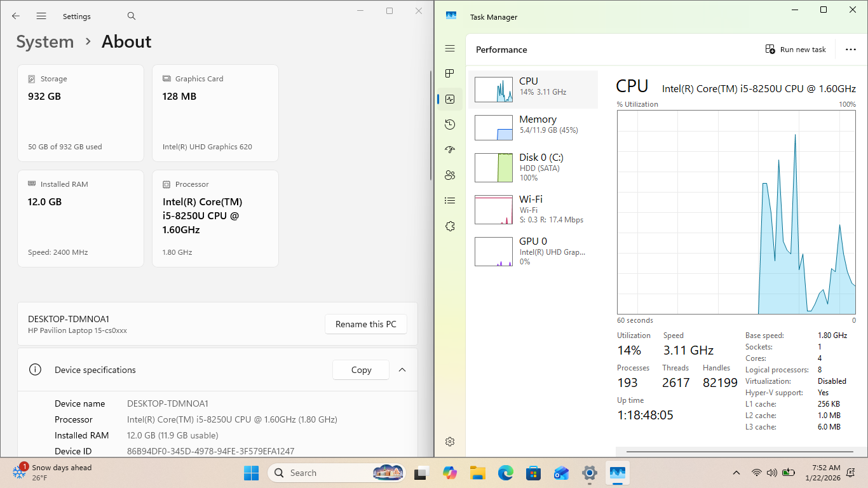Open Microsoft Edge from the taskbar
The height and width of the screenshot is (488, 868).
pyautogui.click(x=505, y=473)
